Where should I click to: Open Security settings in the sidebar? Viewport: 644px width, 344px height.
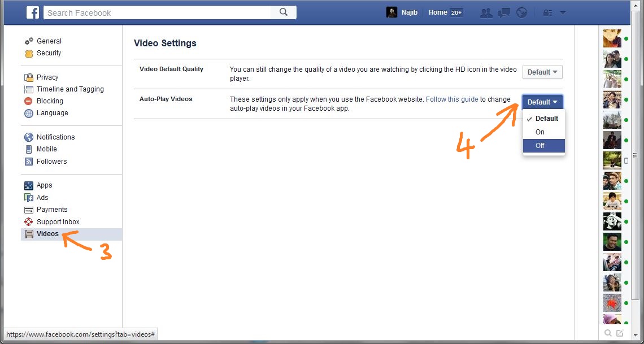(49, 53)
